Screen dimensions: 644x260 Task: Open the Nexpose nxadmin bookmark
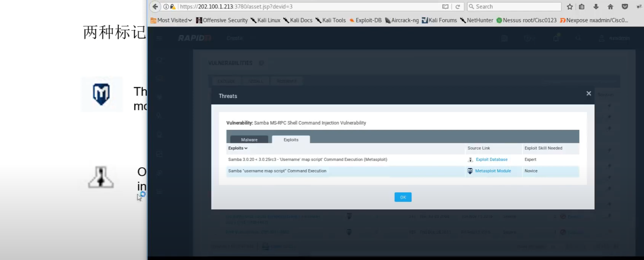point(594,20)
